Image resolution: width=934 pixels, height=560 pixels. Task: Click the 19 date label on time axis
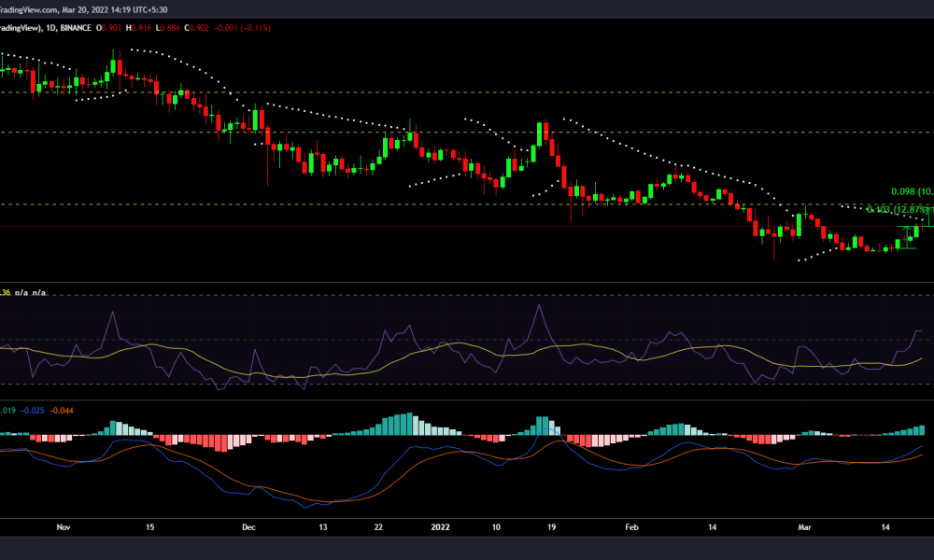point(552,527)
